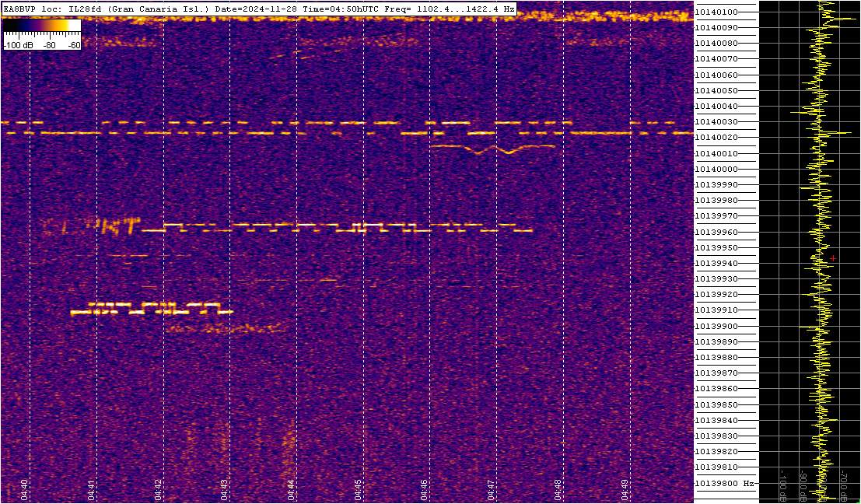Click the 10139940 frequency label

tap(716, 264)
